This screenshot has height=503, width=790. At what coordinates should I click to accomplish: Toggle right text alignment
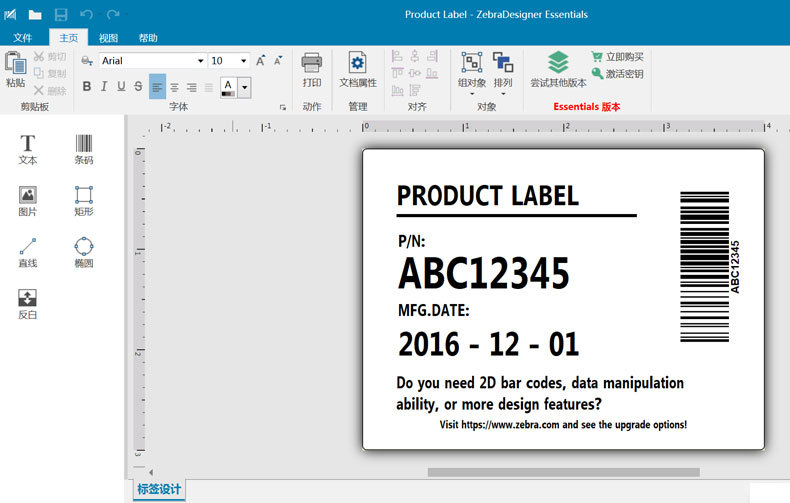[191, 88]
